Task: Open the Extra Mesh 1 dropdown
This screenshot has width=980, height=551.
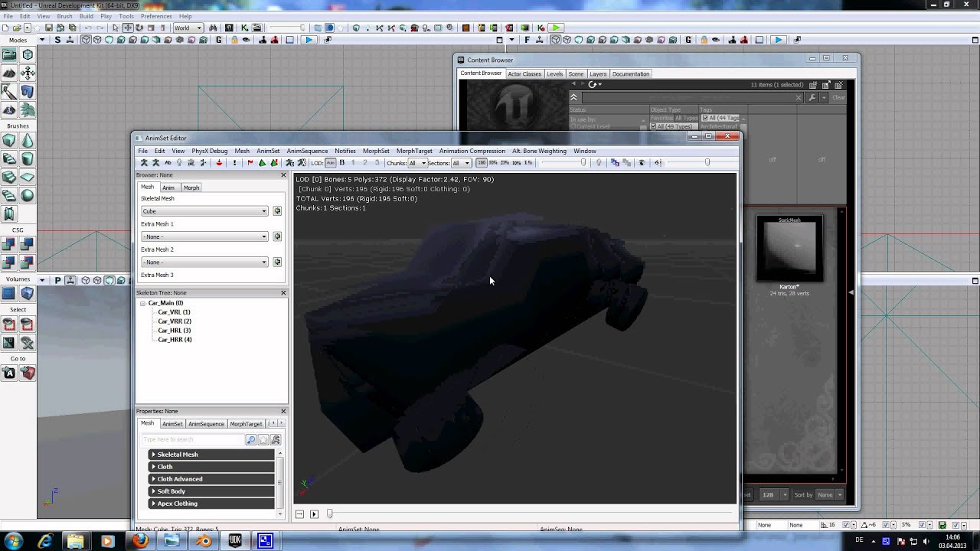Action: (204, 236)
